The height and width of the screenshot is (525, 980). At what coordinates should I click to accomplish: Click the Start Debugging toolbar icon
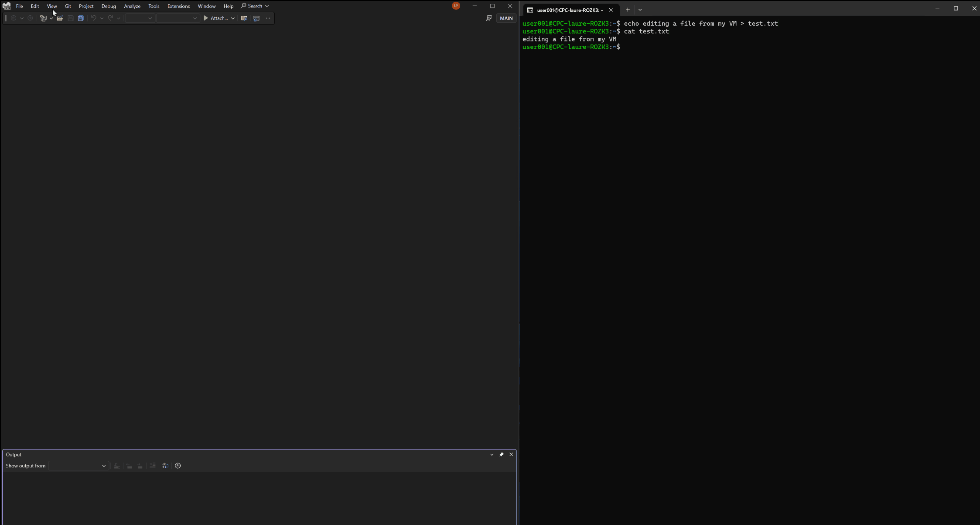(206, 17)
